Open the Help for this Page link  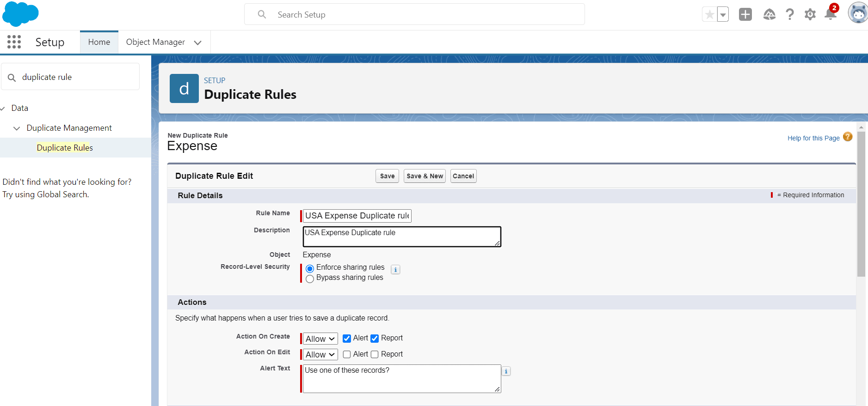click(813, 138)
